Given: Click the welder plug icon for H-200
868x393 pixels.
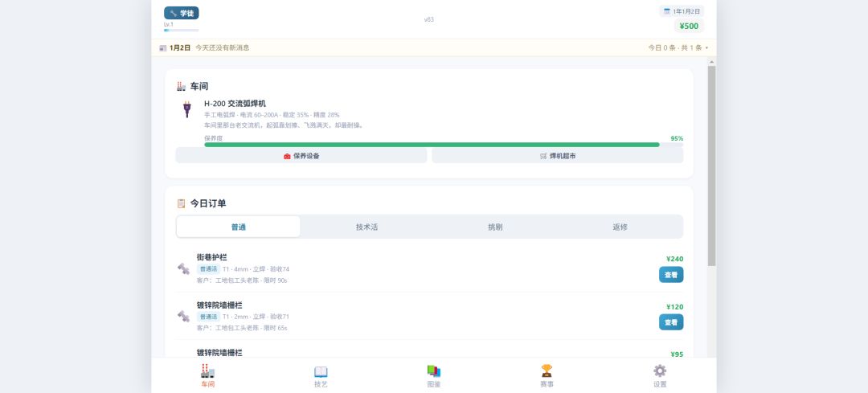Looking at the screenshot, I should (187, 109).
